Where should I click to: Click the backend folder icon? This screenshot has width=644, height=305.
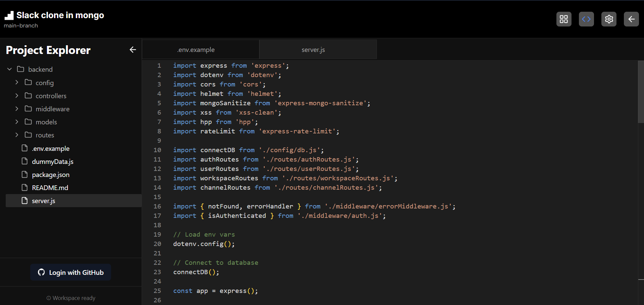20,69
